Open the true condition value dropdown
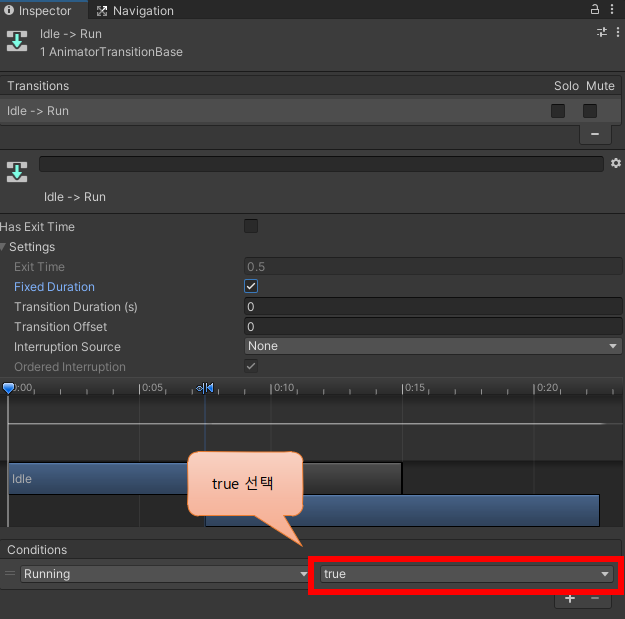625x619 pixels. coord(466,574)
